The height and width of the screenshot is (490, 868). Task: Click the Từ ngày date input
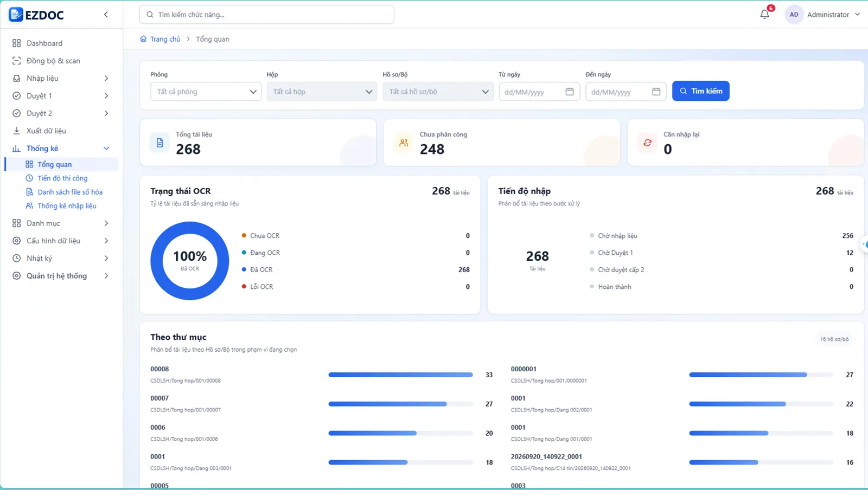click(539, 92)
